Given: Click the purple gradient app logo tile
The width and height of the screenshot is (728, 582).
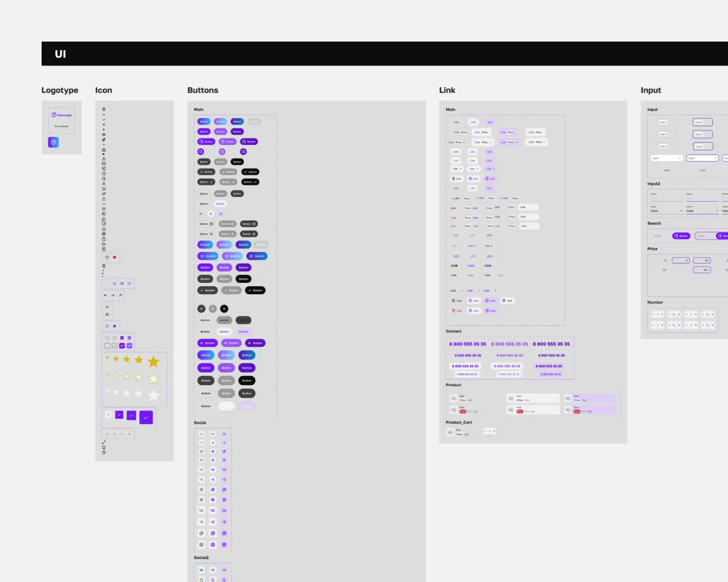Looking at the screenshot, I should (x=54, y=142).
